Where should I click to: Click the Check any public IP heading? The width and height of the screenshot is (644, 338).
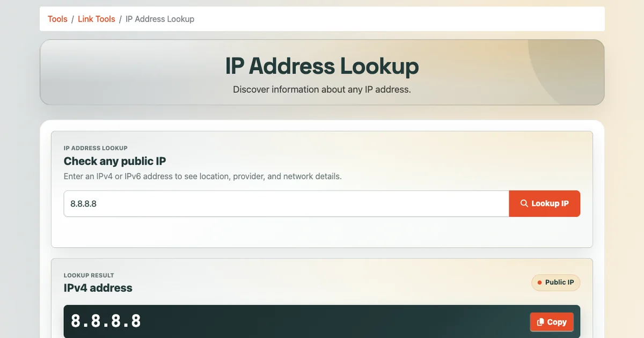115,161
